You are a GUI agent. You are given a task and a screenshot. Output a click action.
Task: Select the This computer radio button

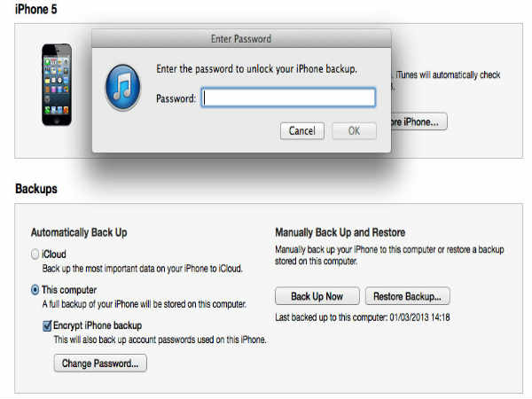[35, 290]
